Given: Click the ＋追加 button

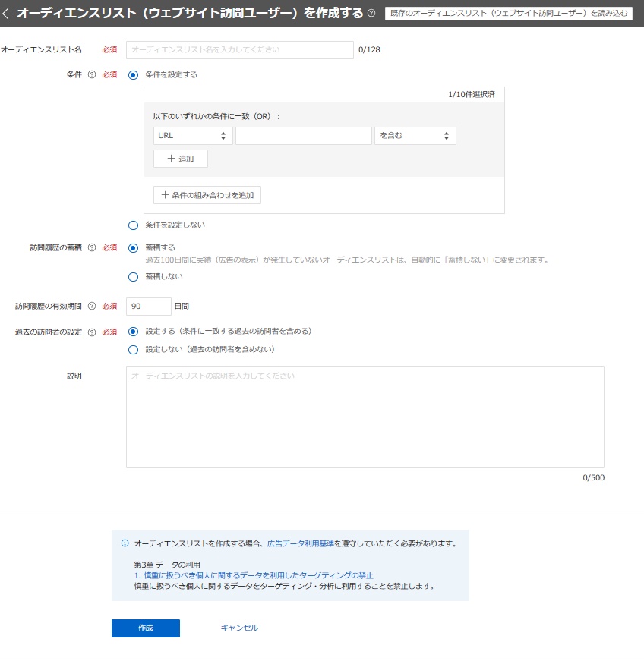Looking at the screenshot, I should 181,159.
